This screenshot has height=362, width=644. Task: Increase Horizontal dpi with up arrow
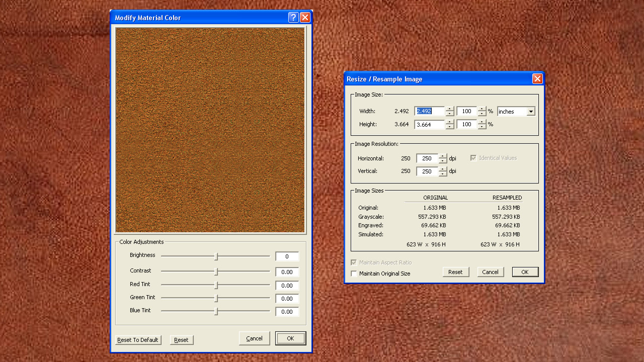tap(443, 156)
